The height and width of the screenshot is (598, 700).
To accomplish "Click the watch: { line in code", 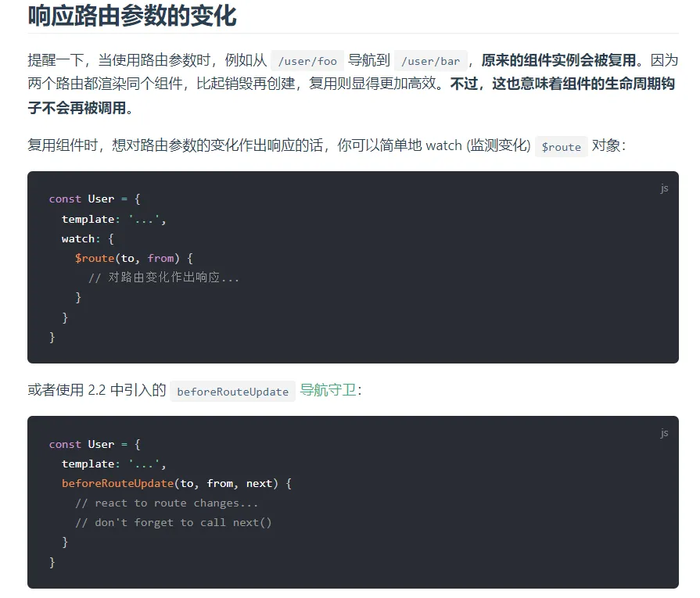I will tap(88, 238).
